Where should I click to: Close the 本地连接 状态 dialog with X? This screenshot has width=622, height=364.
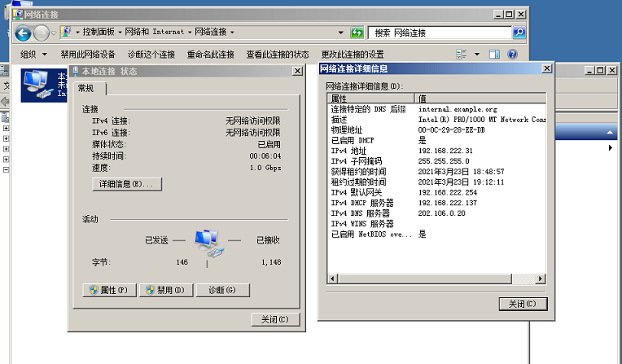tap(297, 71)
